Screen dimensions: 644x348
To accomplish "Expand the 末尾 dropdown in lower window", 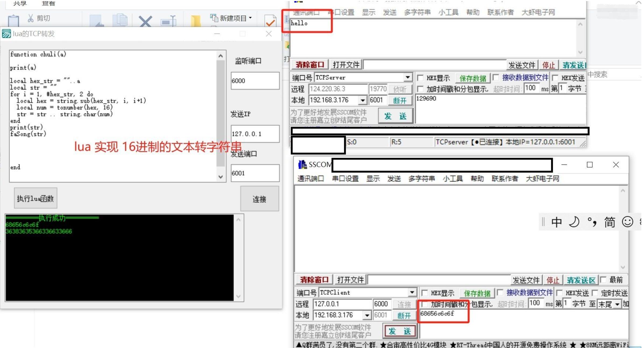I will (617, 304).
